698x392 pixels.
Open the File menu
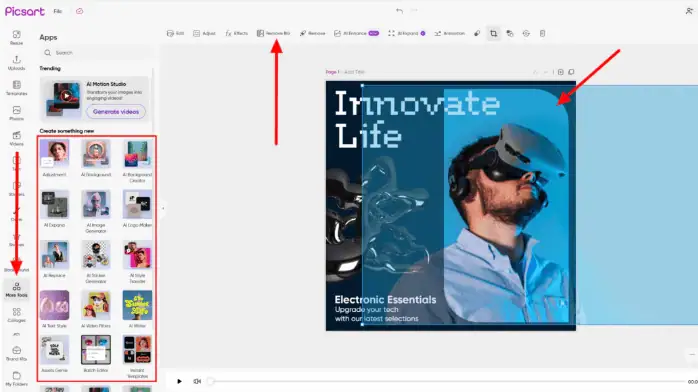point(58,12)
